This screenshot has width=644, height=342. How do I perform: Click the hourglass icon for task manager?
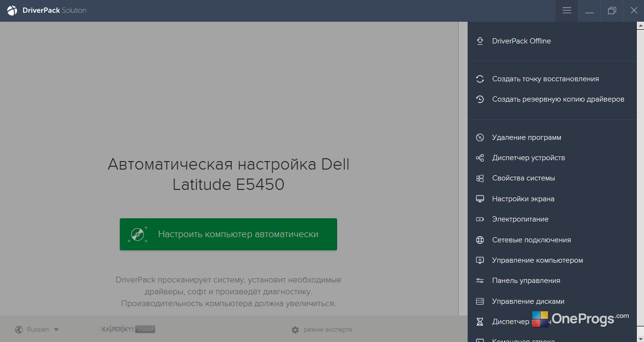(x=480, y=322)
